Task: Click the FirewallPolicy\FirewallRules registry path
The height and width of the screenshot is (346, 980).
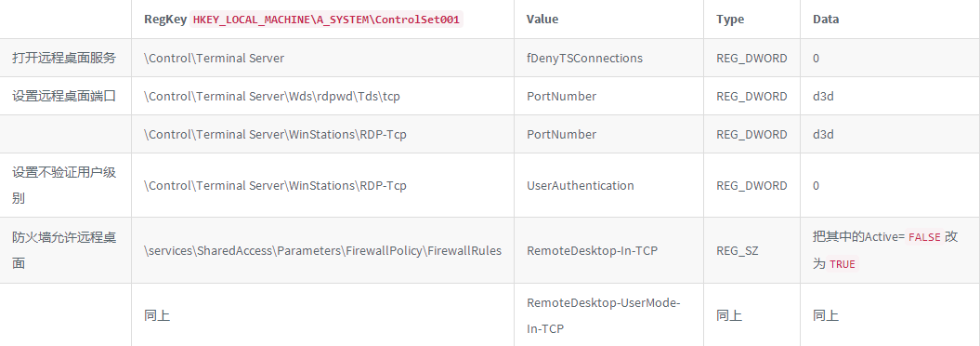Action: 322,251
